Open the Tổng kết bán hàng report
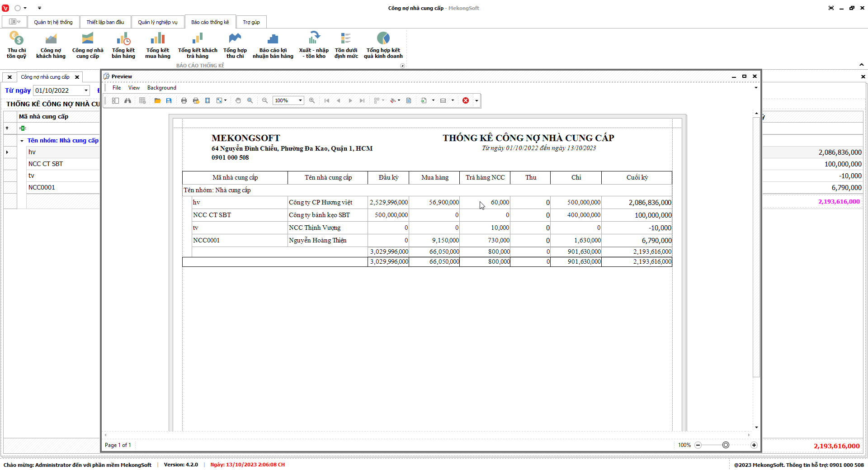Viewport: 868px width, 470px height. [123, 45]
